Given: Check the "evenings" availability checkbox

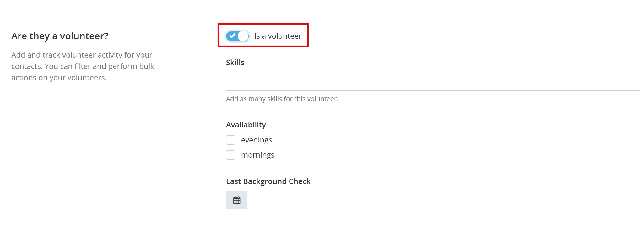Looking at the screenshot, I should coord(231,140).
